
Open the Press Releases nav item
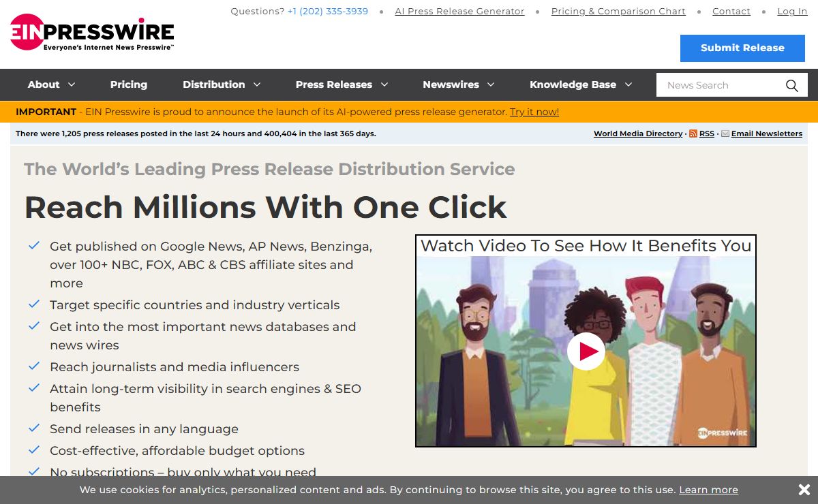coord(334,84)
